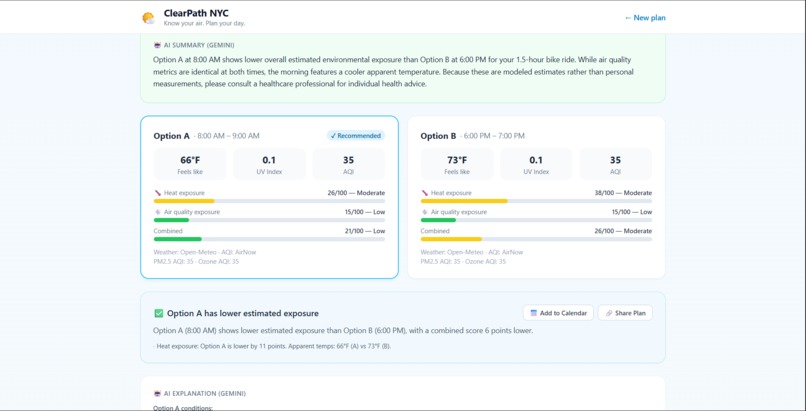Click Option A AQI 35 tile

point(349,164)
